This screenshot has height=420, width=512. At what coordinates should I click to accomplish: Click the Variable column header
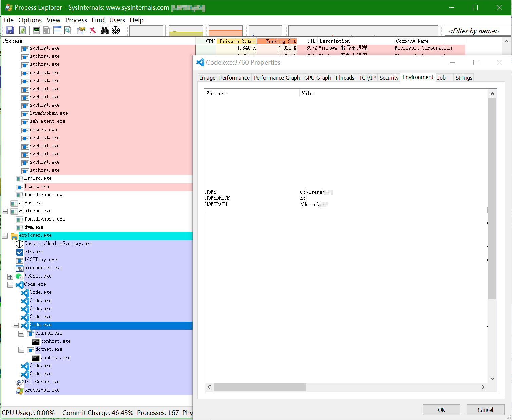(x=252, y=93)
